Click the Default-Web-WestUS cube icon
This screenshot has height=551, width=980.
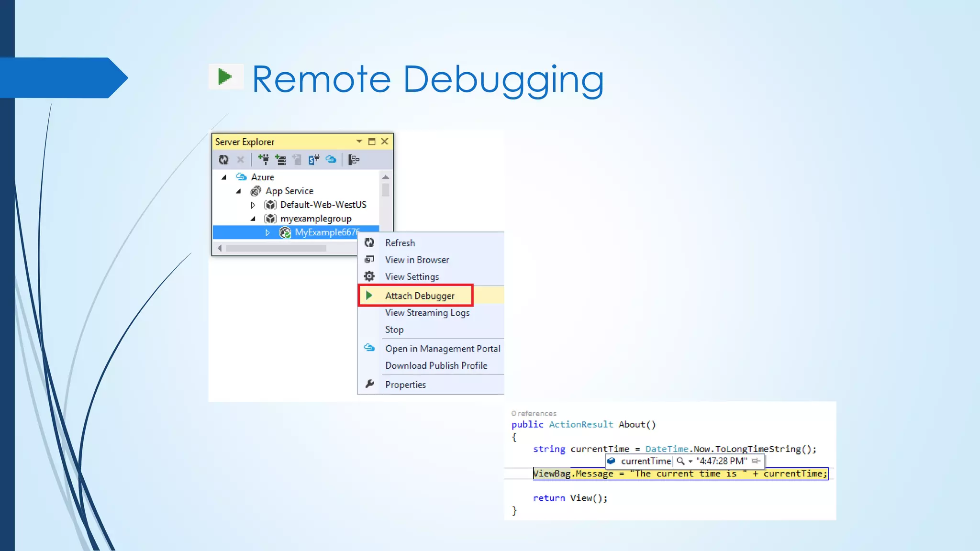click(x=270, y=205)
